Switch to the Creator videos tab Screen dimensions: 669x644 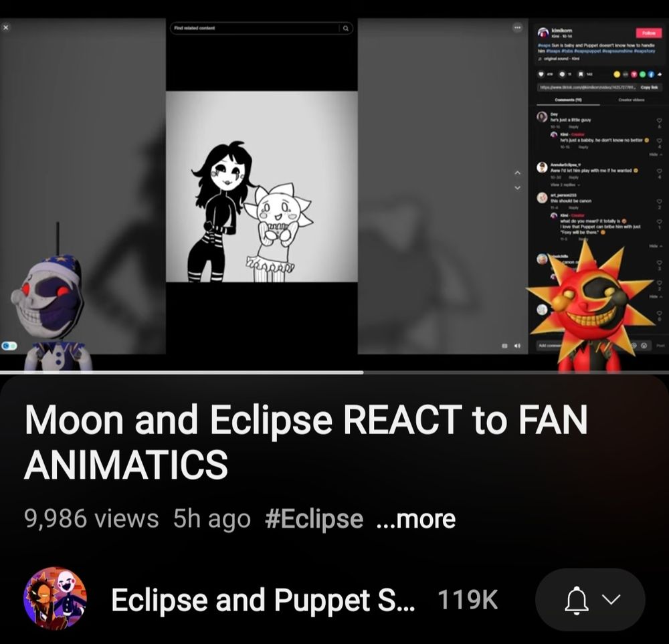point(631,100)
